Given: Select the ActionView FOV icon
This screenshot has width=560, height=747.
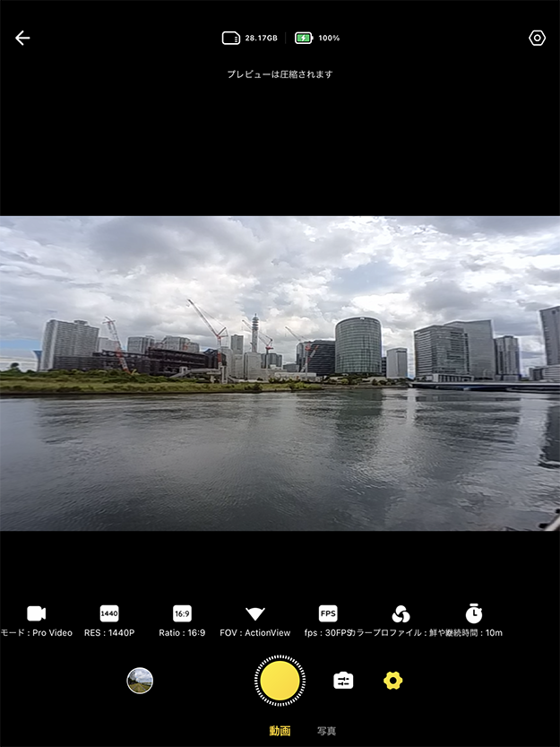Looking at the screenshot, I should (x=254, y=613).
